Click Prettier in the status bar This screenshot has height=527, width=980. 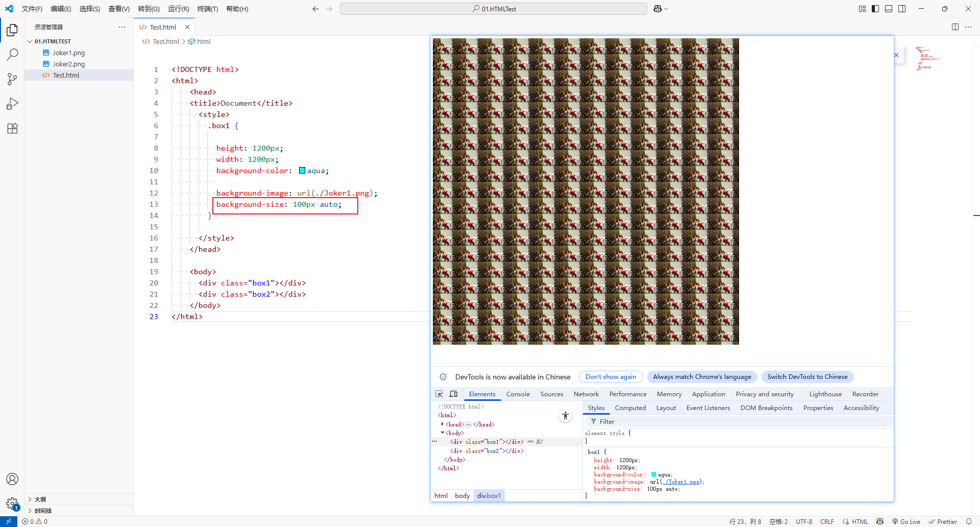942,521
